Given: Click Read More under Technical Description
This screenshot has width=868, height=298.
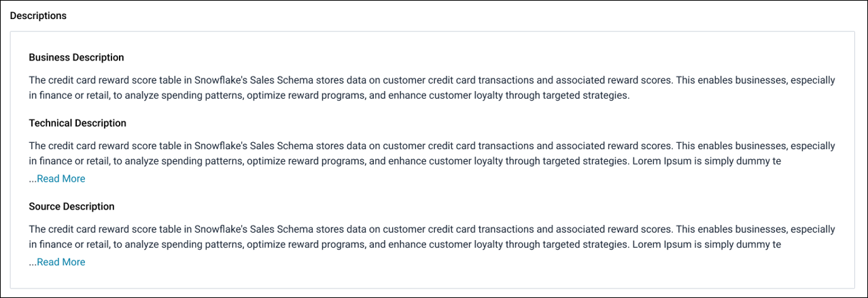Looking at the screenshot, I should click(61, 179).
